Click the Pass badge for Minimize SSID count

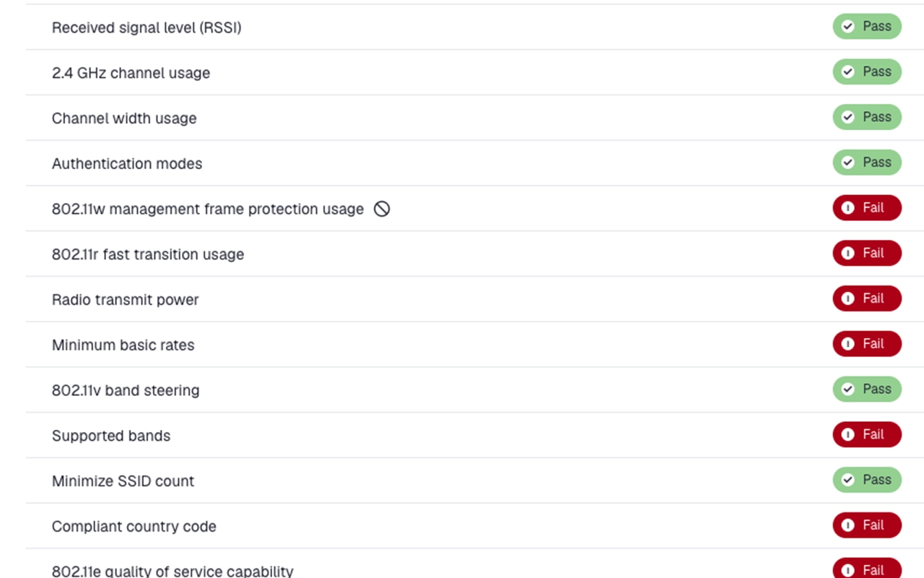click(867, 480)
